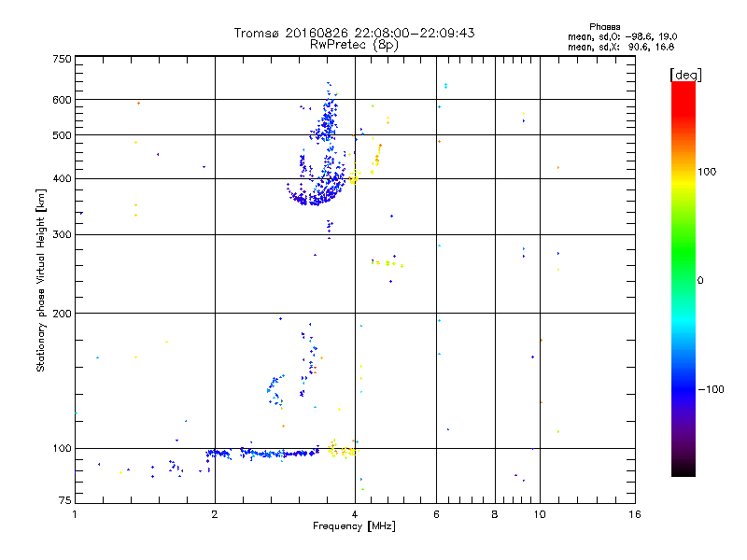The height and width of the screenshot is (560, 747).
Task: Click the x-axis tick label '1'
Action: (75, 514)
